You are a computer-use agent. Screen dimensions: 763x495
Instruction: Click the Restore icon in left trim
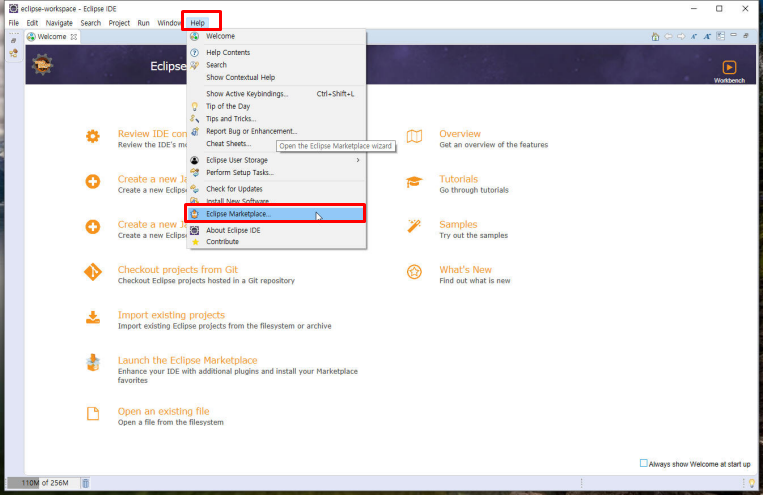point(13,40)
